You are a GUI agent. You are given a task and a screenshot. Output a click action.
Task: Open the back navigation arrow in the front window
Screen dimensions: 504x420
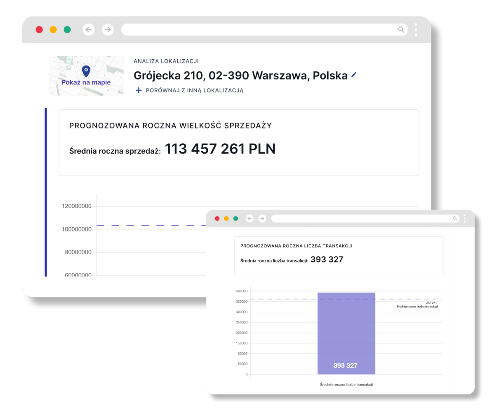(89, 30)
